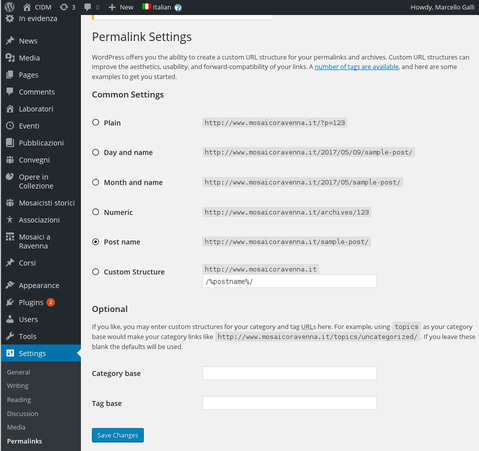Open Permalinks settings submenu item
The width and height of the screenshot is (479, 451).
pyautogui.click(x=24, y=441)
